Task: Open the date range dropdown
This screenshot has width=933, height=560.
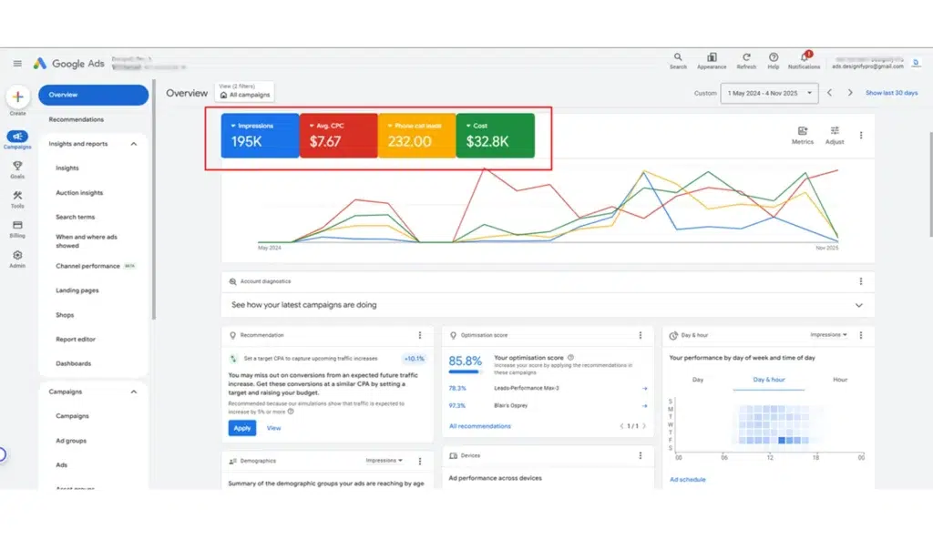Action: click(768, 92)
